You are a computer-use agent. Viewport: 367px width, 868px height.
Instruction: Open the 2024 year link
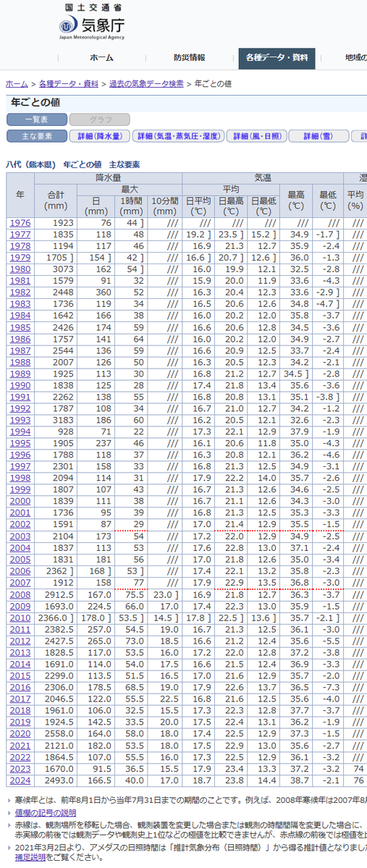[x=20, y=780]
